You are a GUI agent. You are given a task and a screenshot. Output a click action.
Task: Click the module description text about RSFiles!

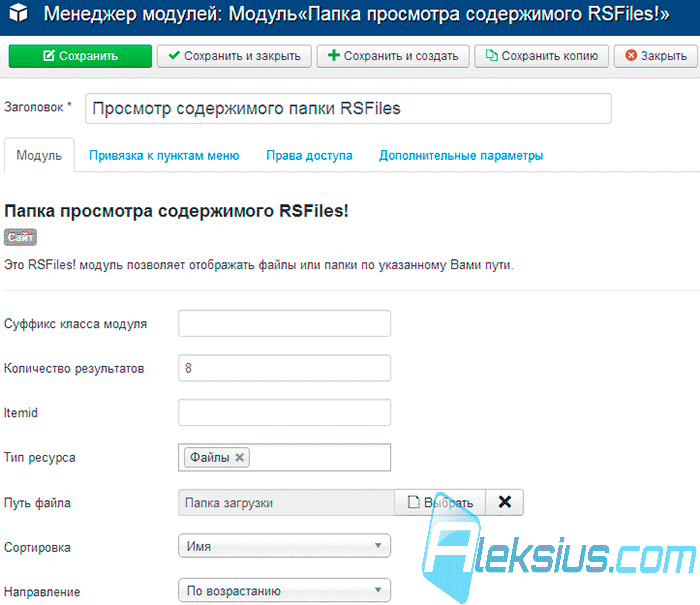[x=259, y=265]
